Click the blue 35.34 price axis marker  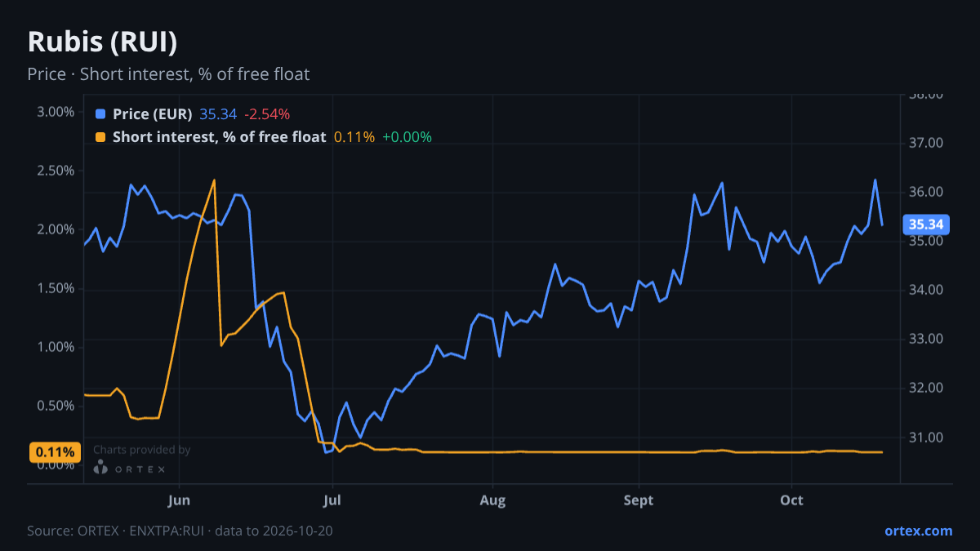click(925, 224)
